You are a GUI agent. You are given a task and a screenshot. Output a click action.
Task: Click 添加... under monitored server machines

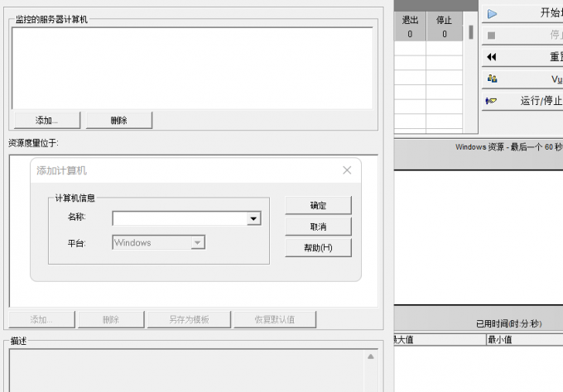[x=47, y=120]
